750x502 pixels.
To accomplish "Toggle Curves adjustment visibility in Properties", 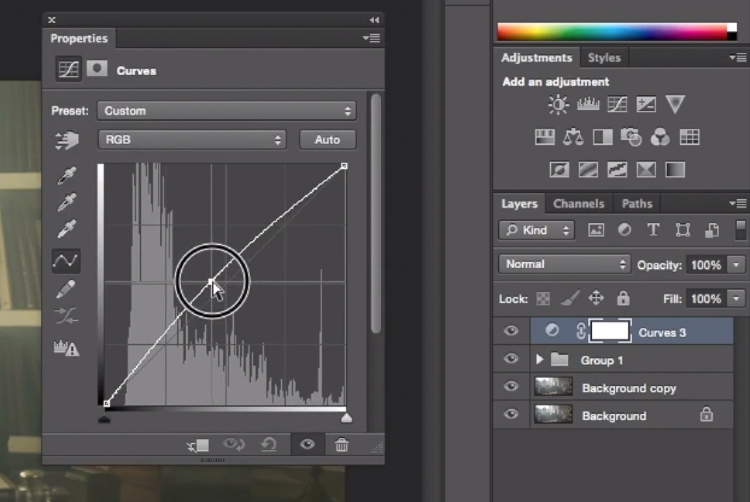I will coord(307,445).
